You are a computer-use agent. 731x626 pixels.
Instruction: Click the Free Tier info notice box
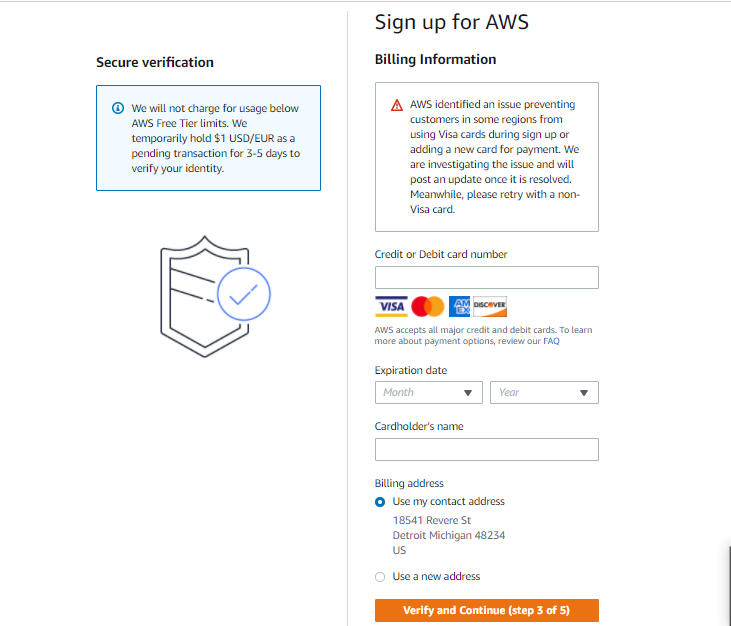point(208,138)
